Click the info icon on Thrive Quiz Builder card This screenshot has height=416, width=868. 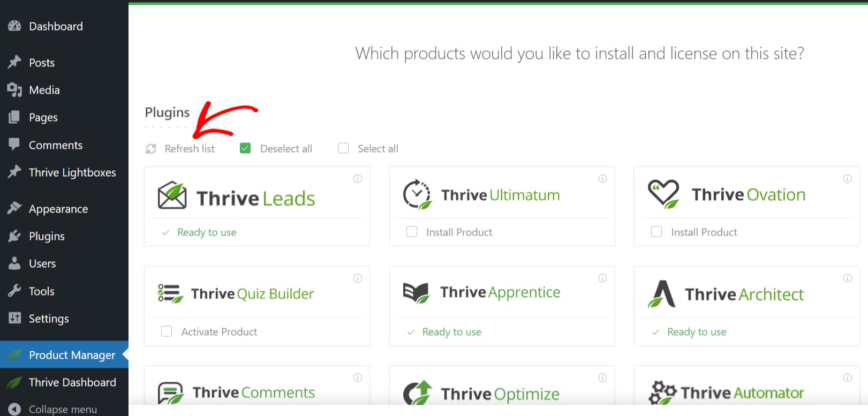tap(358, 278)
